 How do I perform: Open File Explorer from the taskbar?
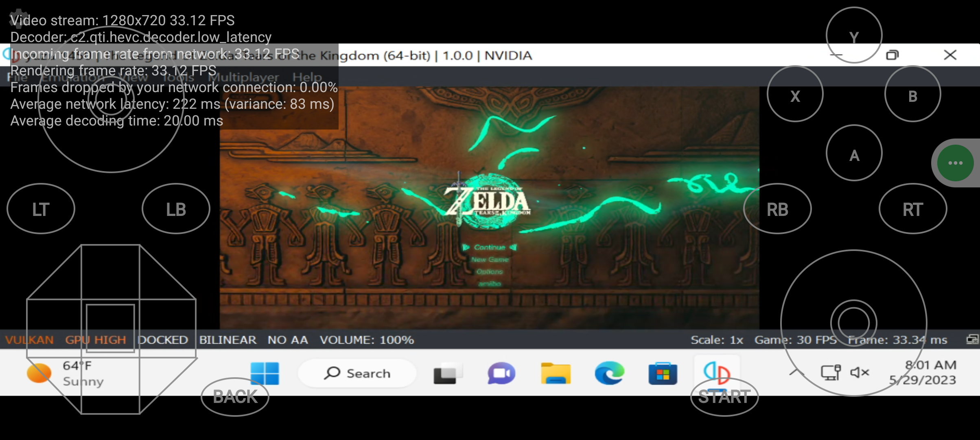(556, 373)
